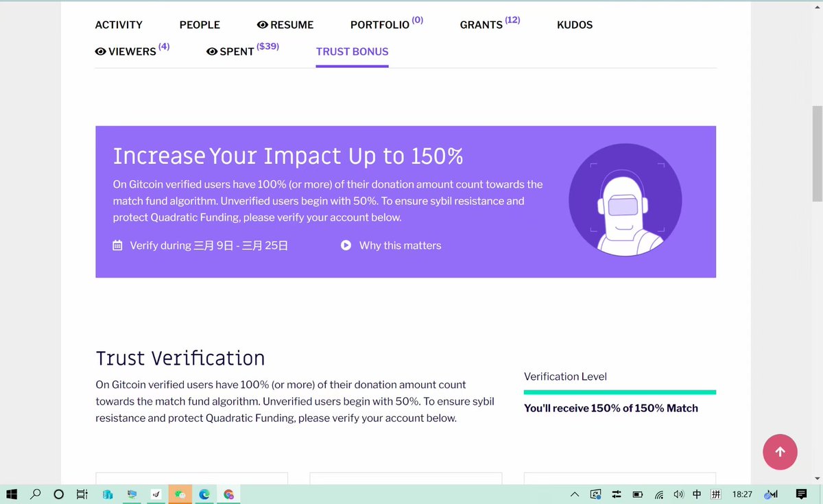The image size is (823, 504).
Task: Open the SPENT tab
Action: (x=243, y=50)
